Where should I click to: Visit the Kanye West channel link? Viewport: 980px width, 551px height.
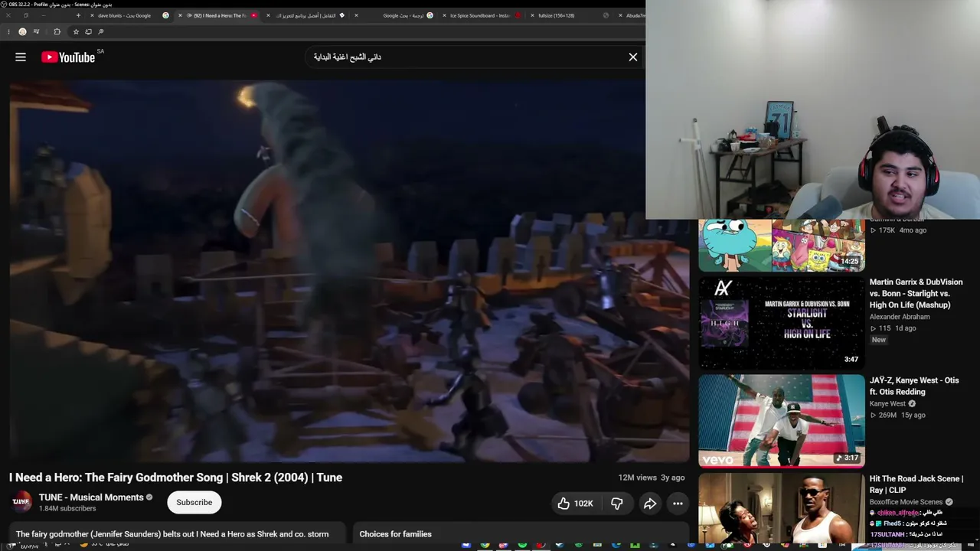(887, 404)
